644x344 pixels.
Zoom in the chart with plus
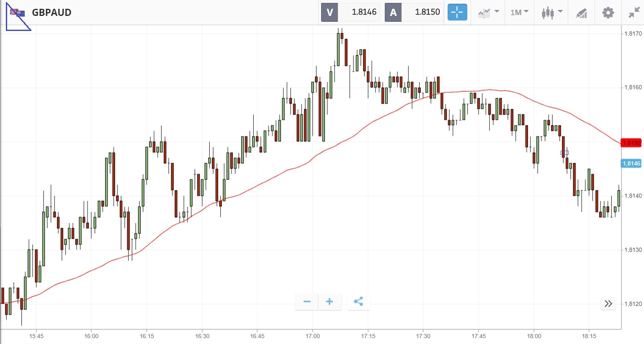coord(330,301)
